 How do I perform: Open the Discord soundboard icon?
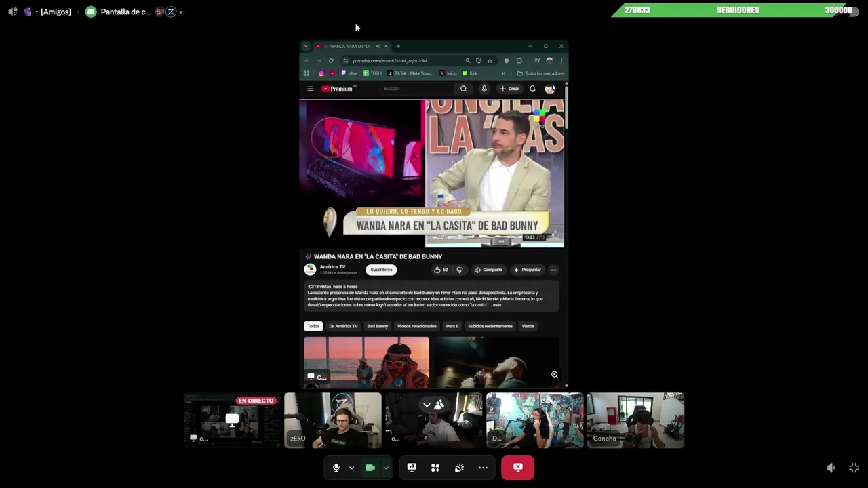point(459,468)
